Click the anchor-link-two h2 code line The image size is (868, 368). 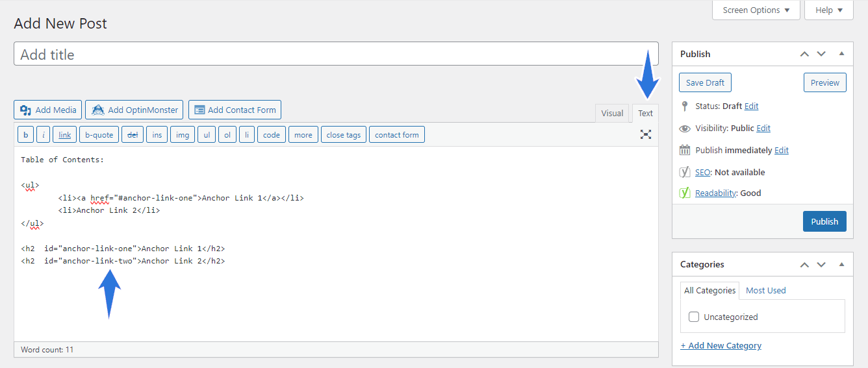pyautogui.click(x=123, y=261)
